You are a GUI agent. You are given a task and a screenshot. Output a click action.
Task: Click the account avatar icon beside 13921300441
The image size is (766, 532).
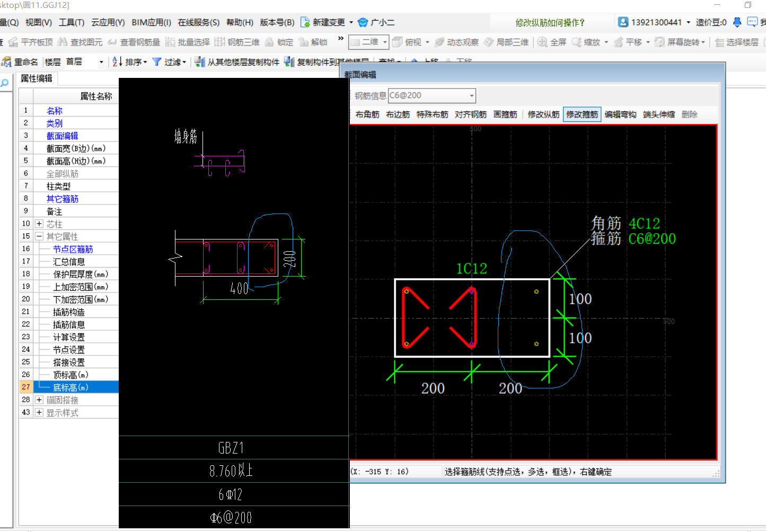(623, 22)
